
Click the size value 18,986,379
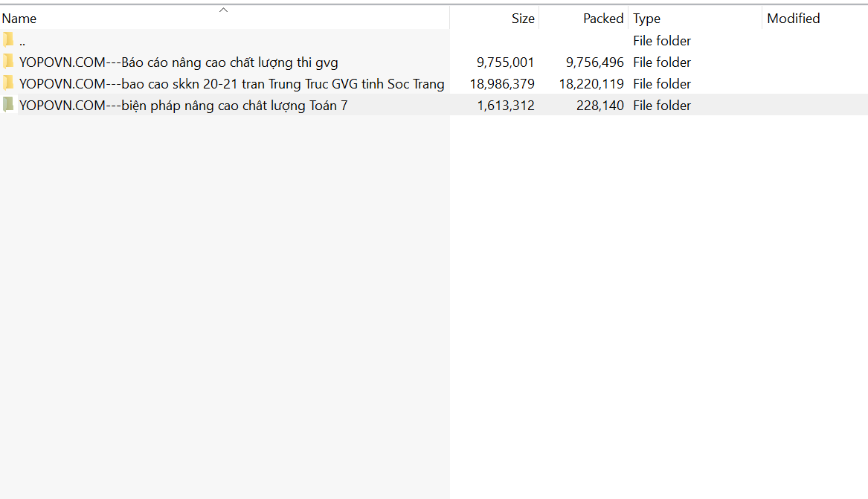click(x=502, y=84)
